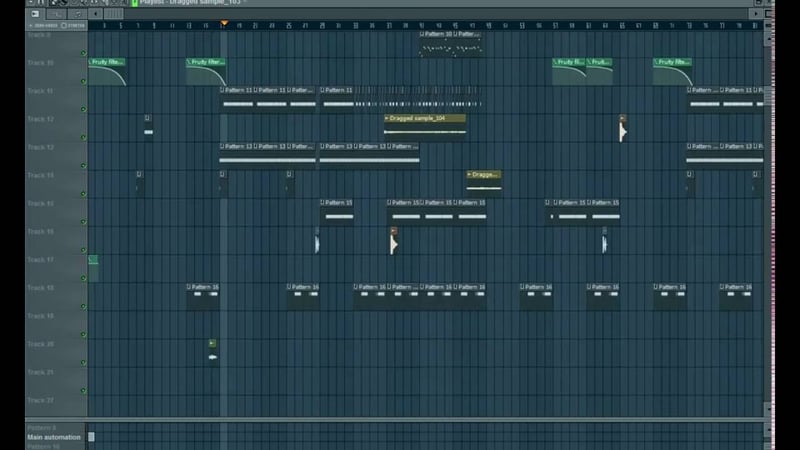
Task: Open clip menu of Dragged sample_104 clip
Action: click(x=387, y=118)
